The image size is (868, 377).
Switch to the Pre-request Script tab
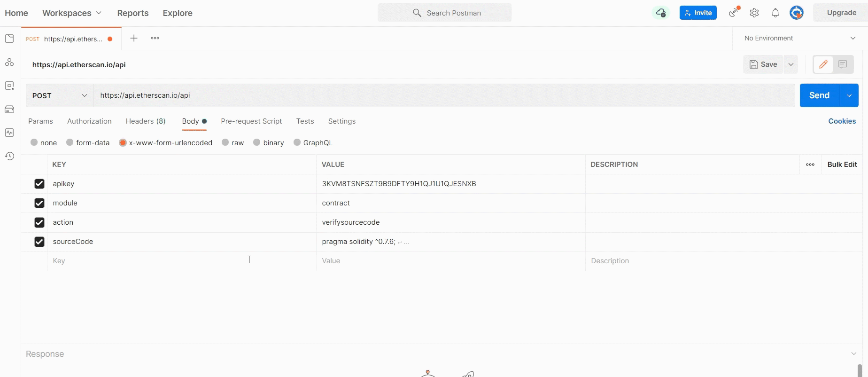pyautogui.click(x=251, y=121)
